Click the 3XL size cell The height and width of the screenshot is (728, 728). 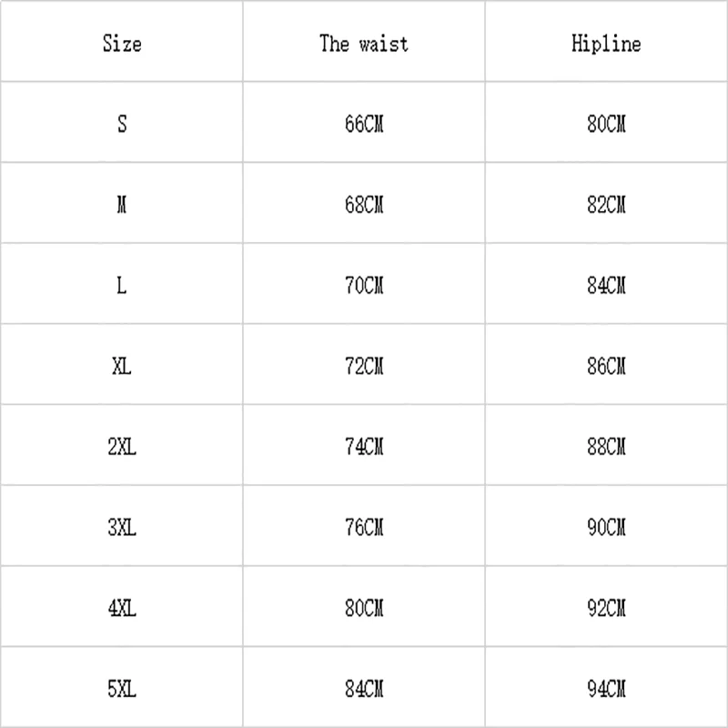click(122, 527)
